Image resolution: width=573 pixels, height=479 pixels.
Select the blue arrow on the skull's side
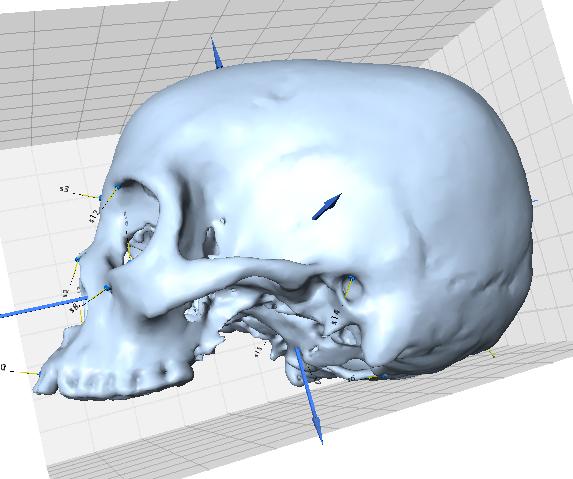coord(327,207)
